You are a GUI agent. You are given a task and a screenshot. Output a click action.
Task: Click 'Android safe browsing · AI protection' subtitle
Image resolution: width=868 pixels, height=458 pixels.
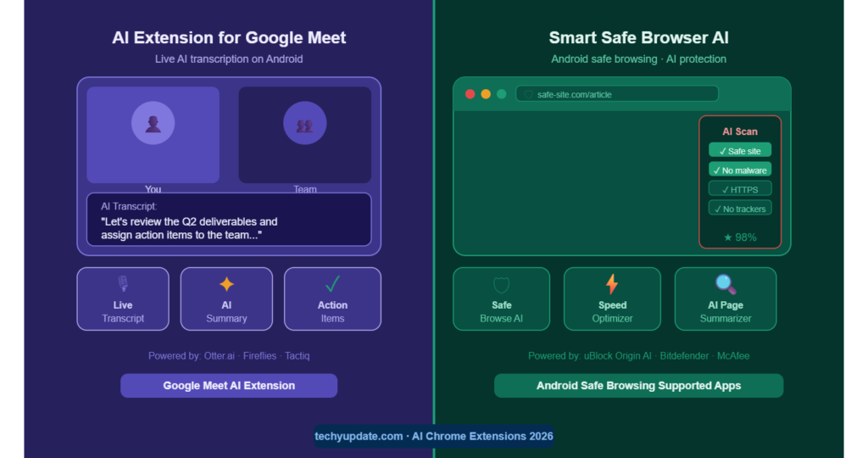[x=638, y=59]
